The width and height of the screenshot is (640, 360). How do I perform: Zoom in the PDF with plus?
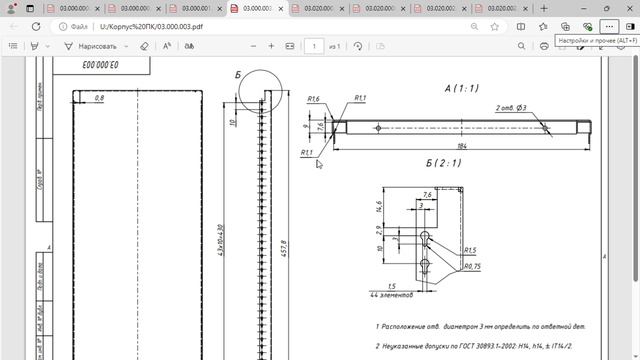tap(271, 46)
